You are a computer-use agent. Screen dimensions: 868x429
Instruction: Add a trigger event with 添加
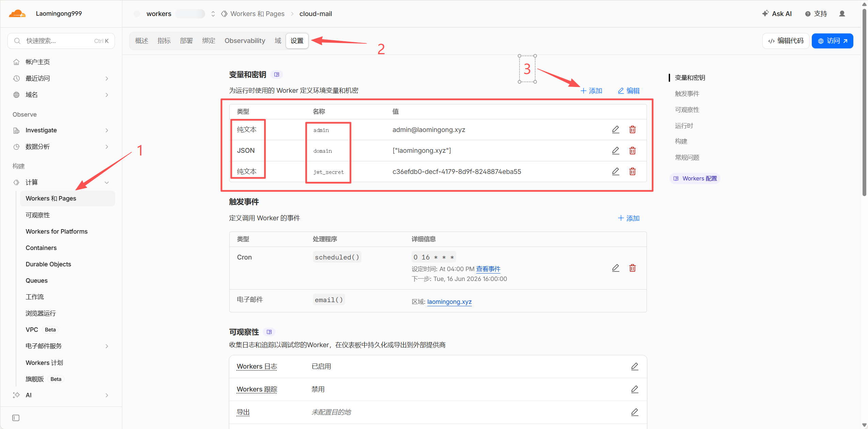629,218
